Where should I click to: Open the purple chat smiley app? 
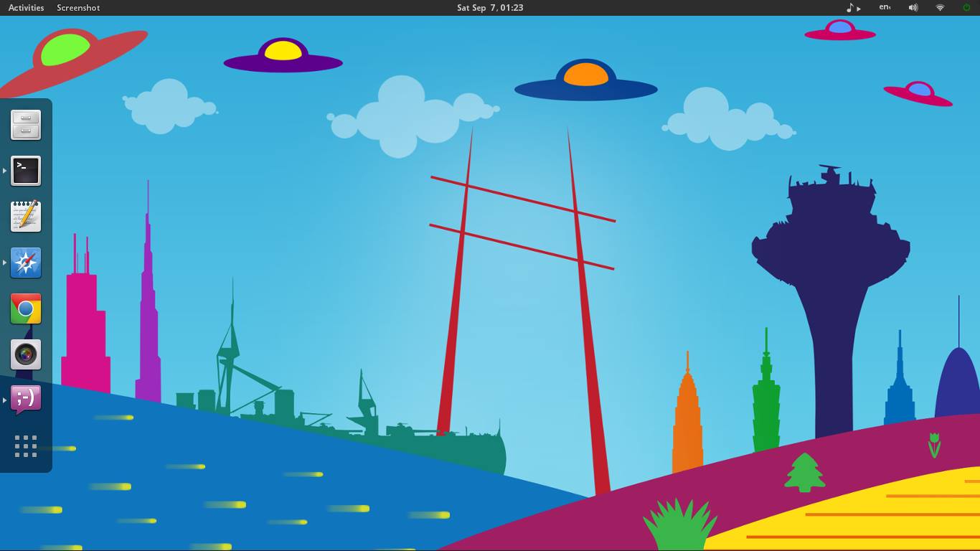point(26,400)
